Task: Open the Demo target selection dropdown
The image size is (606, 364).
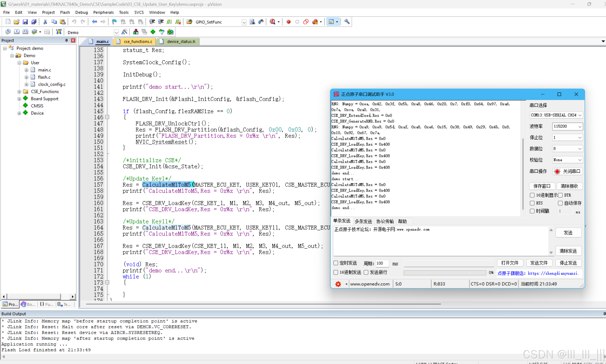Action: [116, 32]
